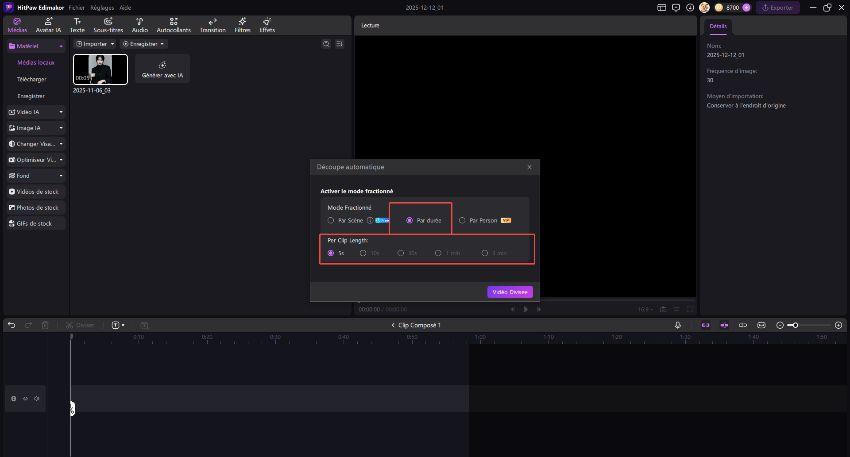Click the undo arrow in timeline toolbar
850x457 pixels.
pos(11,325)
